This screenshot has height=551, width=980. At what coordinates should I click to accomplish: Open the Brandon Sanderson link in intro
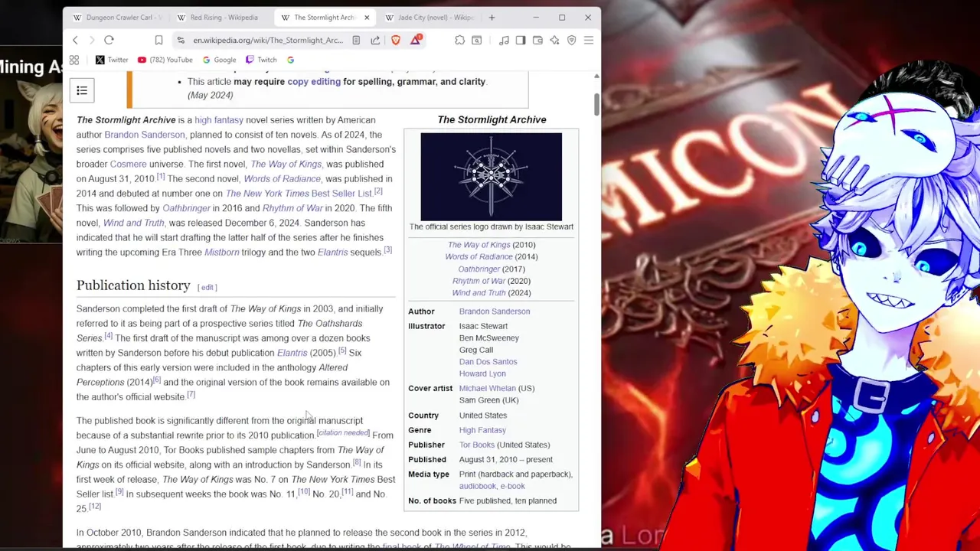pos(144,135)
